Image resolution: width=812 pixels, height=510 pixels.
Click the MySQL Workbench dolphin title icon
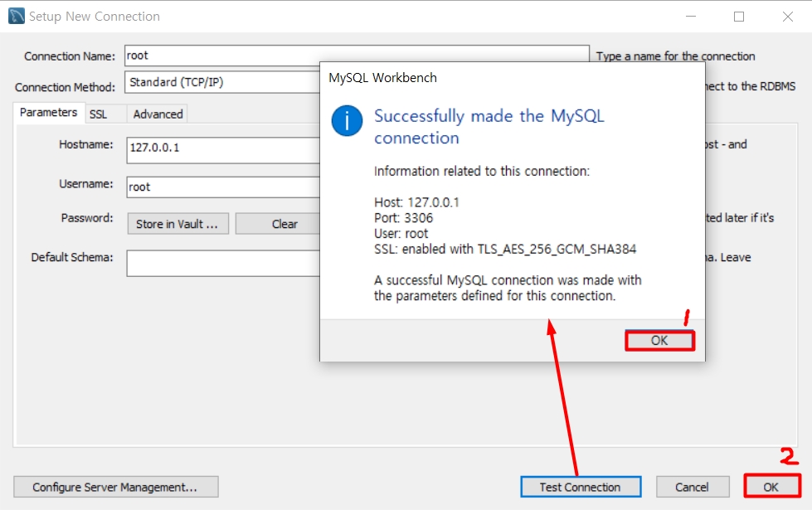pyautogui.click(x=17, y=16)
